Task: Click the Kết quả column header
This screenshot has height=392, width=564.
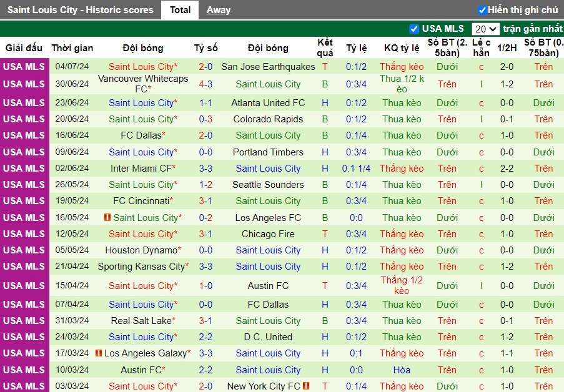Action: [x=325, y=47]
